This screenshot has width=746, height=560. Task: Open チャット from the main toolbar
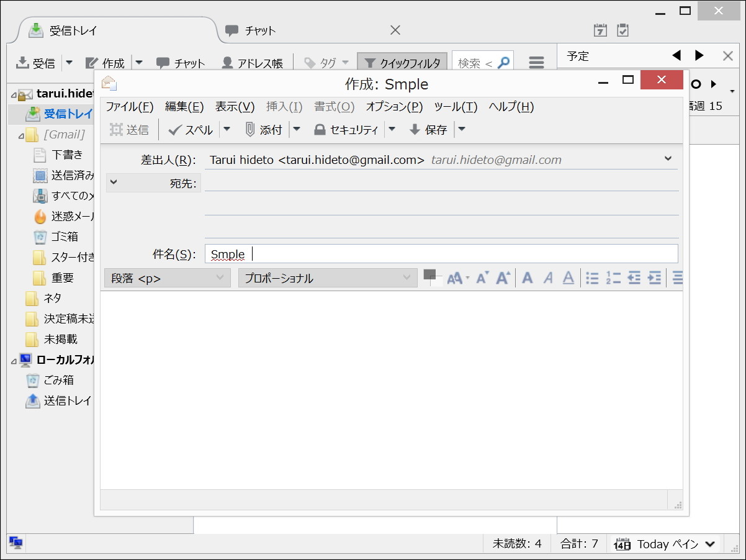click(181, 63)
